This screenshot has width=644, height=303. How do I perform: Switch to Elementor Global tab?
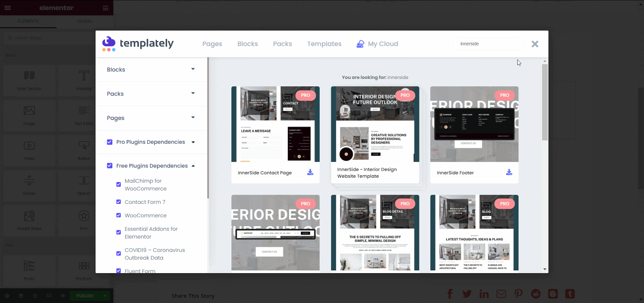point(85,21)
